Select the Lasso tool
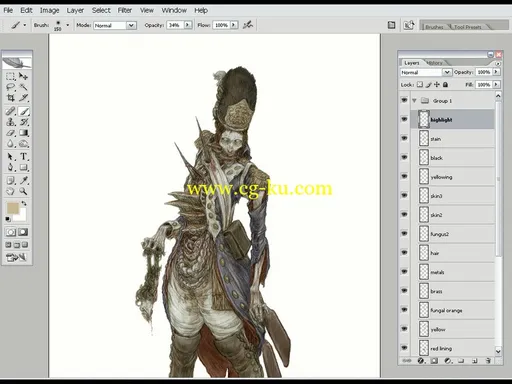512x384 pixels. coord(10,87)
